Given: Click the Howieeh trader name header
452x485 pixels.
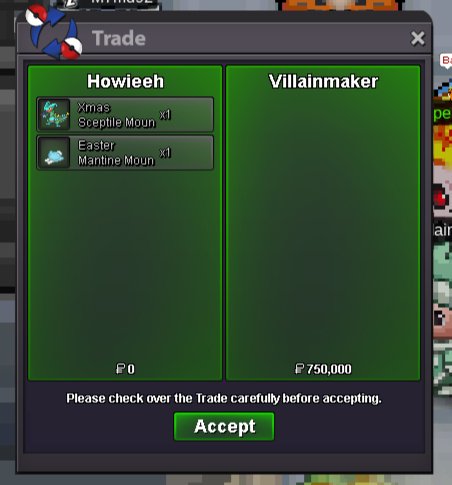Looking at the screenshot, I should tap(125, 81).
